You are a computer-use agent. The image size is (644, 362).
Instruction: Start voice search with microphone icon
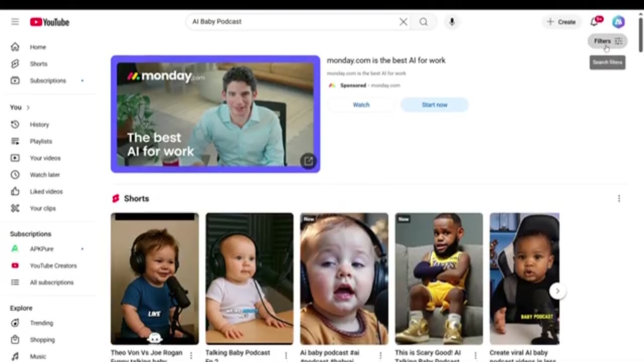[x=452, y=22]
